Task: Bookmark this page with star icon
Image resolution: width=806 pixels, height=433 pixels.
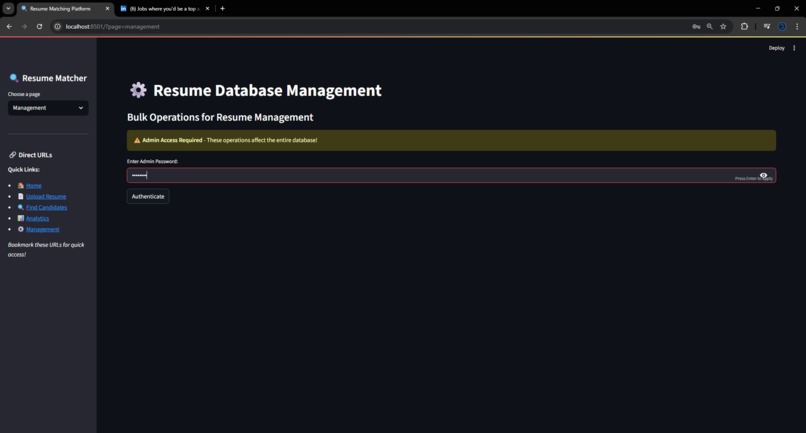Action: 723,27
